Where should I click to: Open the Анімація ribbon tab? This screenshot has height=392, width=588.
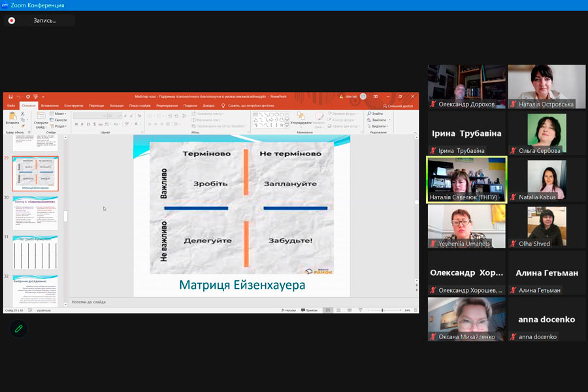pos(116,105)
